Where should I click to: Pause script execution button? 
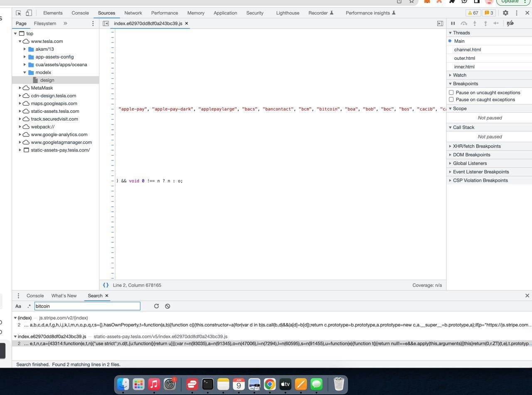click(453, 23)
